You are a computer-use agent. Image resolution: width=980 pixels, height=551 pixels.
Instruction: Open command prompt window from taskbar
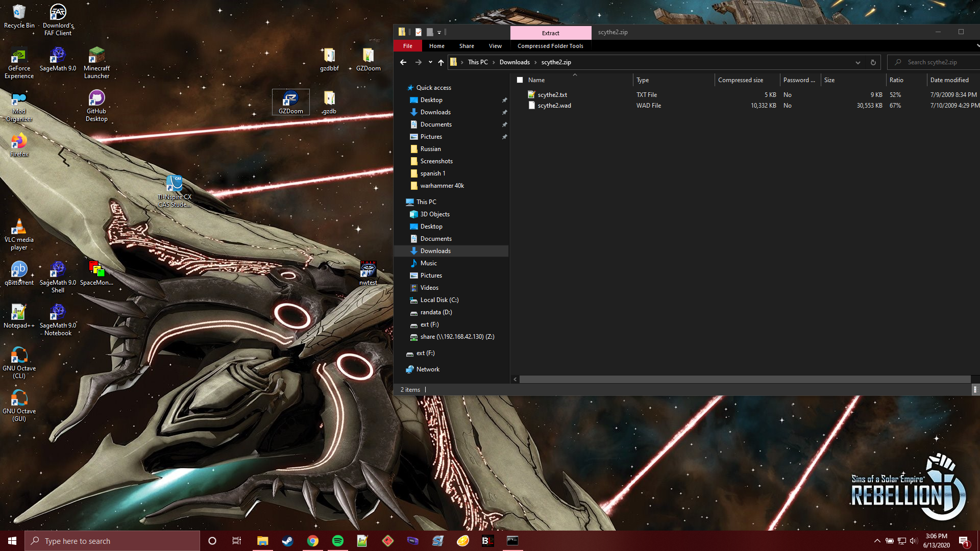pyautogui.click(x=512, y=541)
